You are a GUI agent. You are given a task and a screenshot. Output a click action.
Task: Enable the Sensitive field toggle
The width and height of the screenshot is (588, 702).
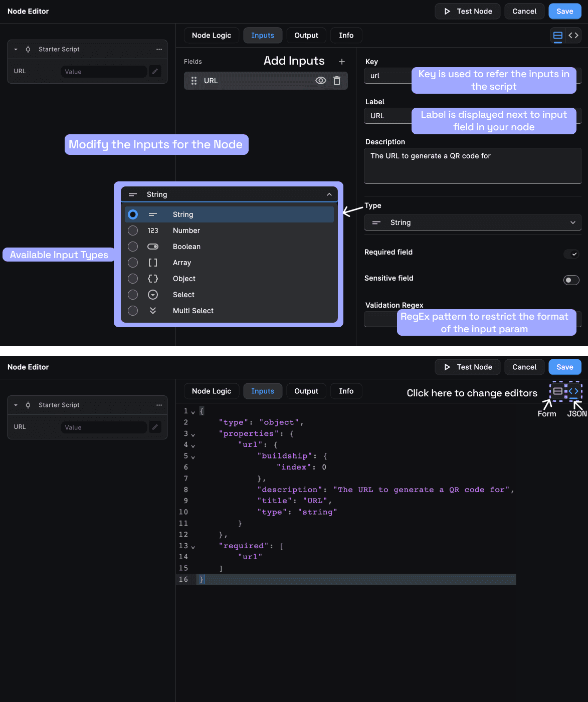click(x=571, y=280)
